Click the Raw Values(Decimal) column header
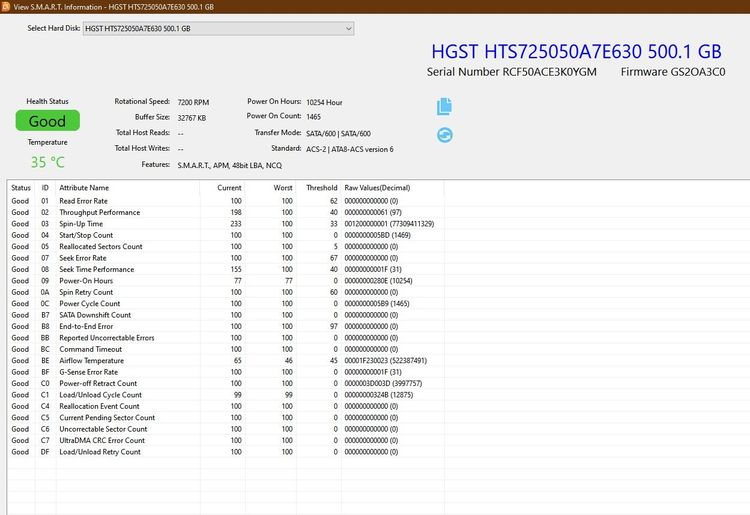 pyautogui.click(x=392, y=188)
